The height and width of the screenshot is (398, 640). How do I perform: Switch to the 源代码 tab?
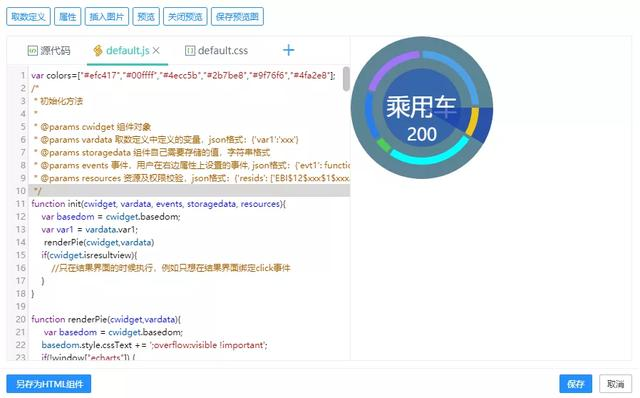[49, 51]
